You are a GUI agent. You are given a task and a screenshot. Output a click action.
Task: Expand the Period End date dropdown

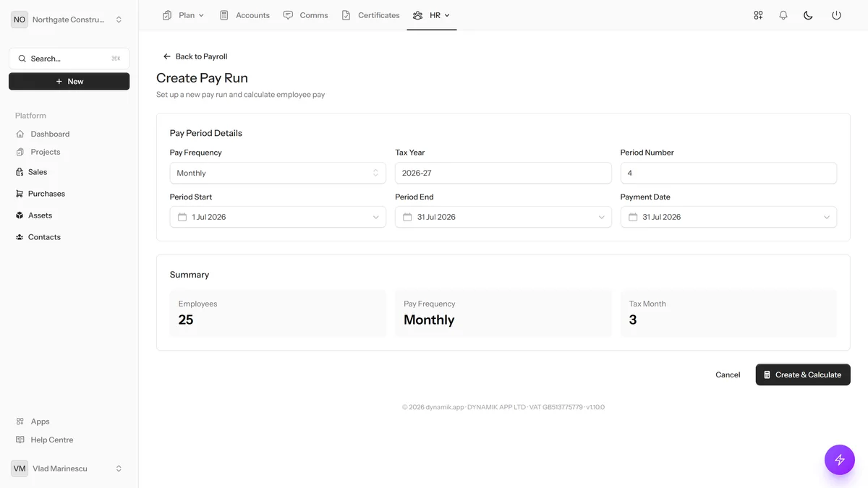click(x=503, y=217)
